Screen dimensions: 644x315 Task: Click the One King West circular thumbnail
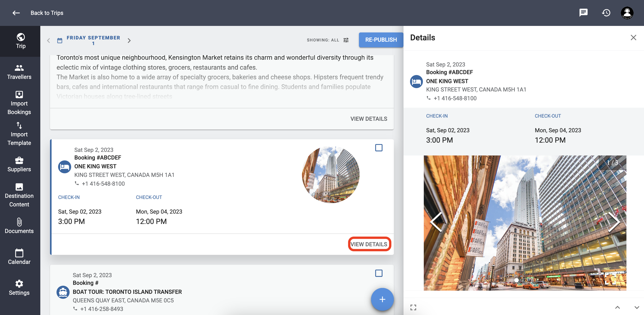(331, 174)
